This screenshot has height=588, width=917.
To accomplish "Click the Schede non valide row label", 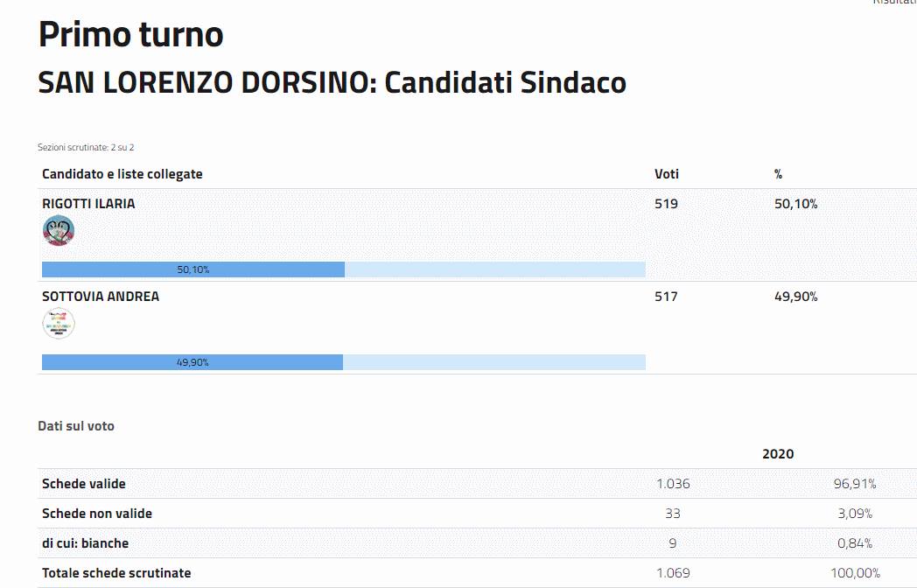I will click(97, 514).
